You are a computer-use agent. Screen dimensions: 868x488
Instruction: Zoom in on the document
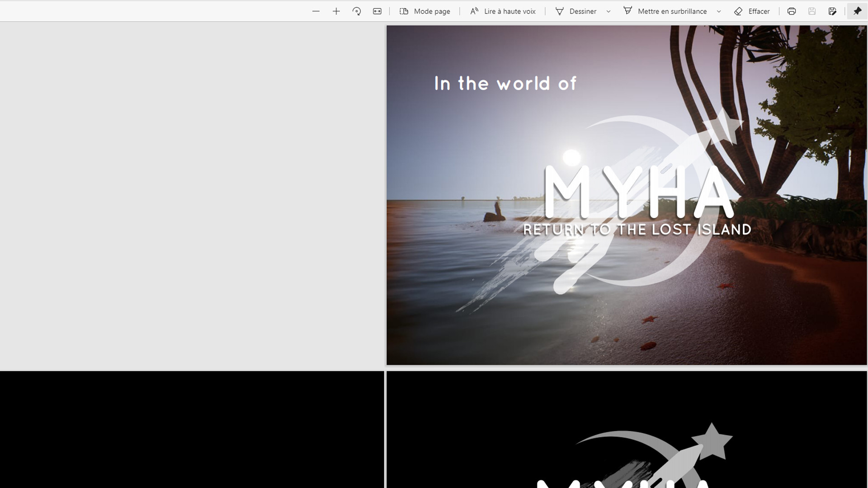[336, 11]
